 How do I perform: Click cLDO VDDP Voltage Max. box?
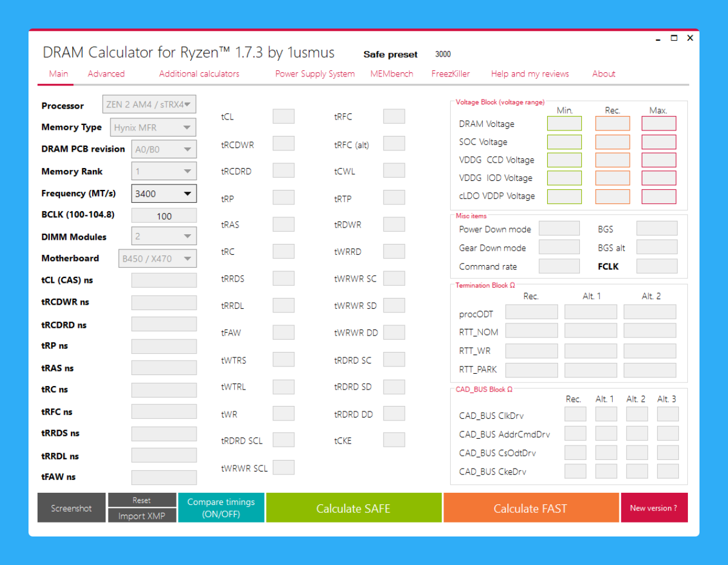coord(659,196)
